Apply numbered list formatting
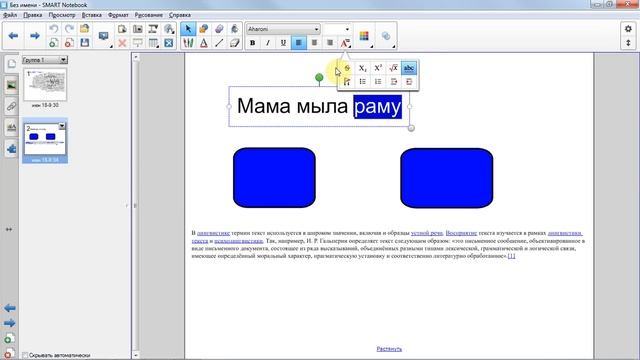The width and height of the screenshot is (640, 360). [378, 82]
